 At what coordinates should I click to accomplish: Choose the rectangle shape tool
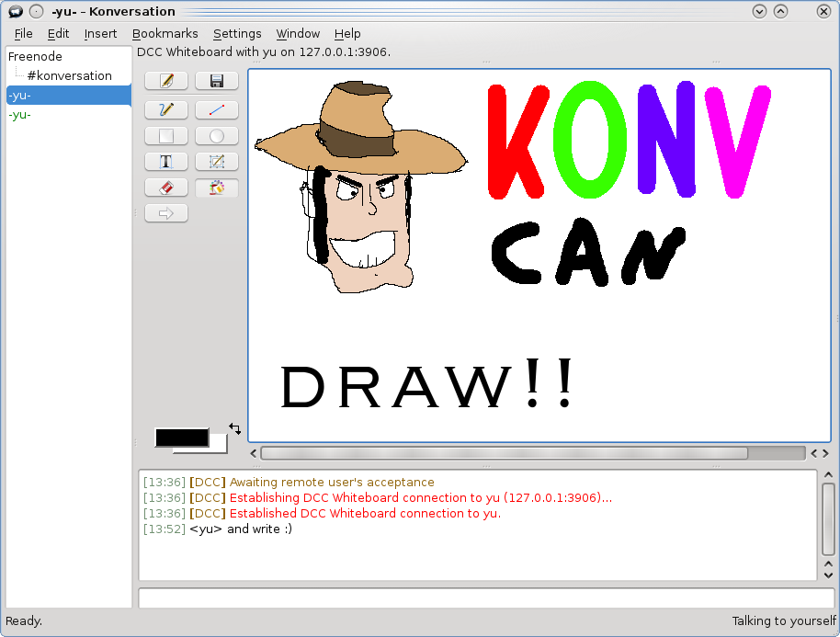pyautogui.click(x=166, y=136)
